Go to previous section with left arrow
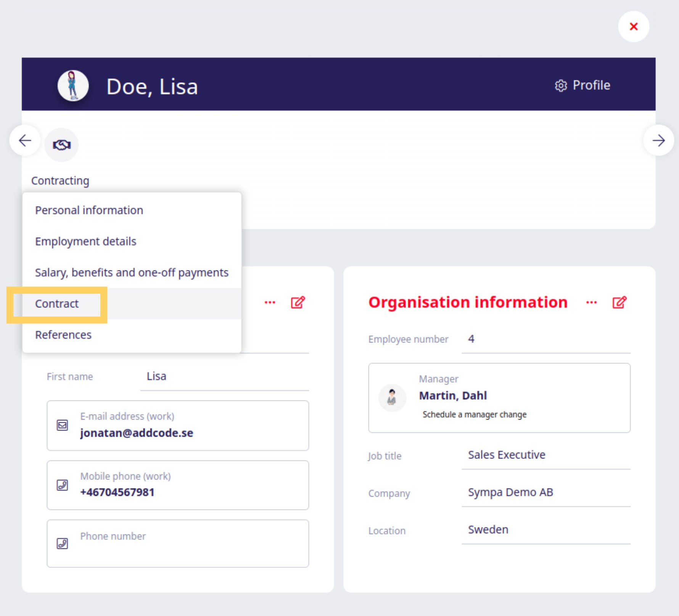This screenshot has width=679, height=616. point(25,140)
